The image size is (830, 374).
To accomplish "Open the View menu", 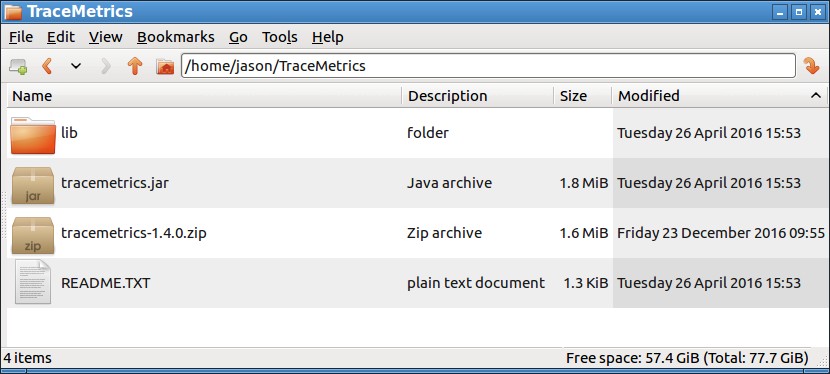I will [x=105, y=37].
